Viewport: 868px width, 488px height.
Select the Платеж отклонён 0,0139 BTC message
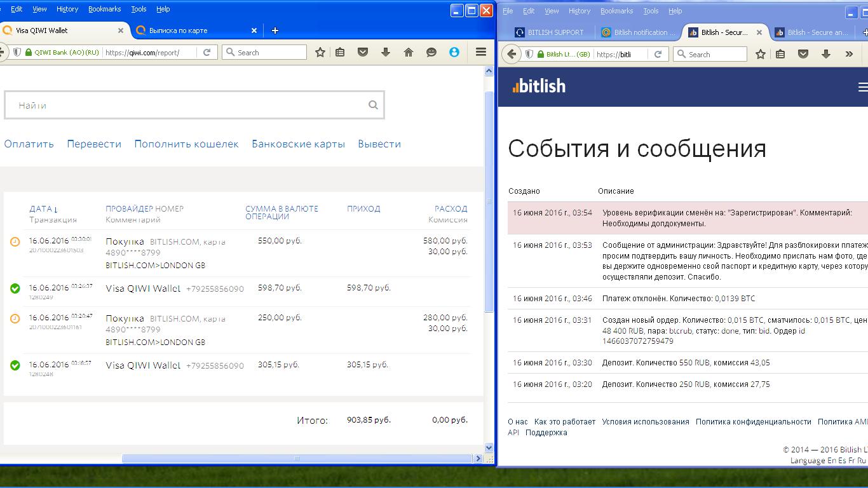pyautogui.click(x=688, y=299)
